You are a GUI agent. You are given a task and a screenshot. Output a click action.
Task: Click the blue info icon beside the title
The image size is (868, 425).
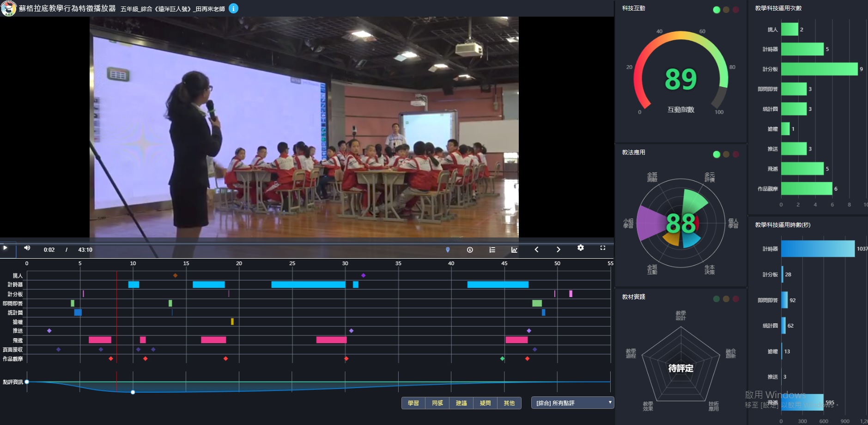click(x=234, y=8)
